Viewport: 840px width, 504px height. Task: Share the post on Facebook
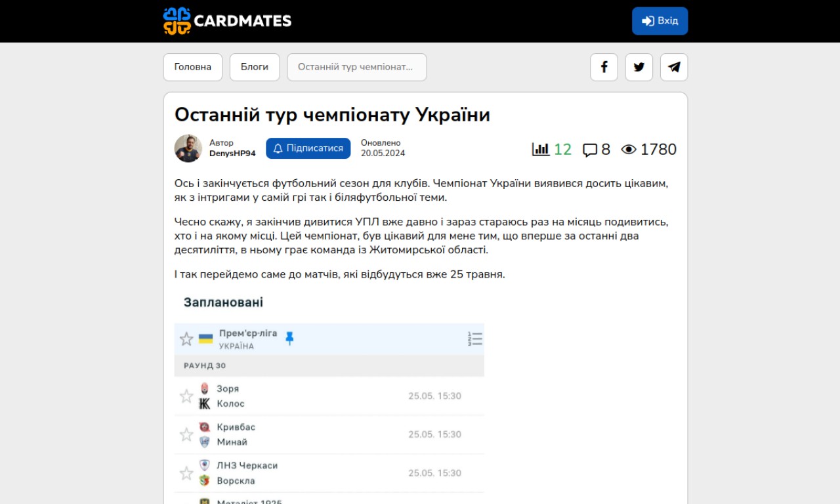point(604,67)
